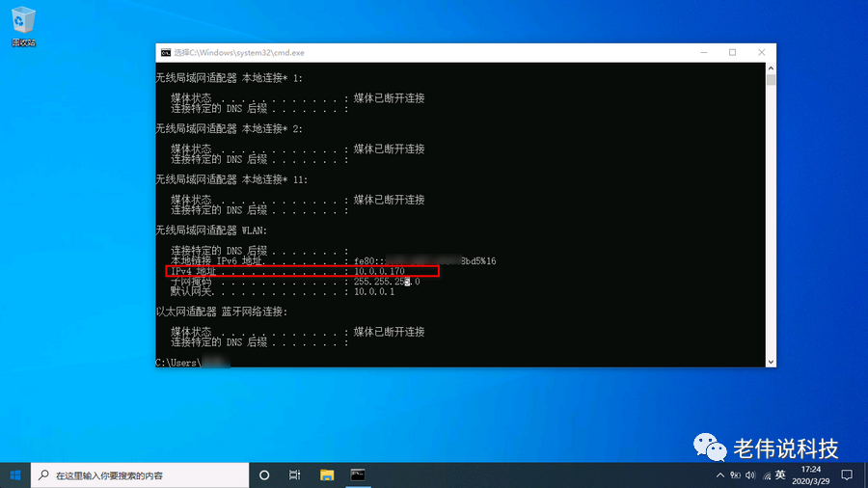Screen dimensions: 868x488
Task: Click the scrollbar down arrow in cmd
Action: coord(771,362)
